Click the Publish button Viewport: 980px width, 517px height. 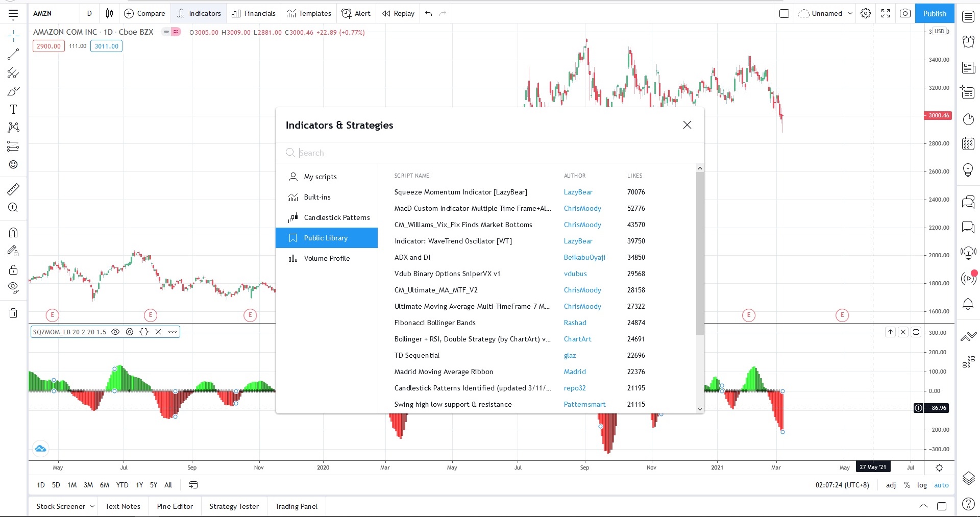point(935,13)
